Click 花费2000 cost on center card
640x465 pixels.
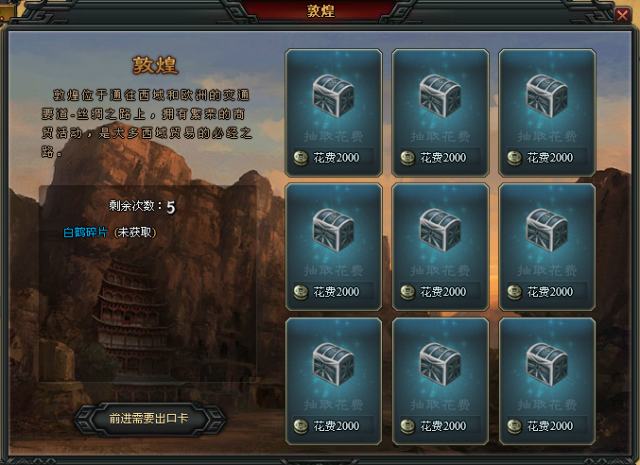coord(443,292)
